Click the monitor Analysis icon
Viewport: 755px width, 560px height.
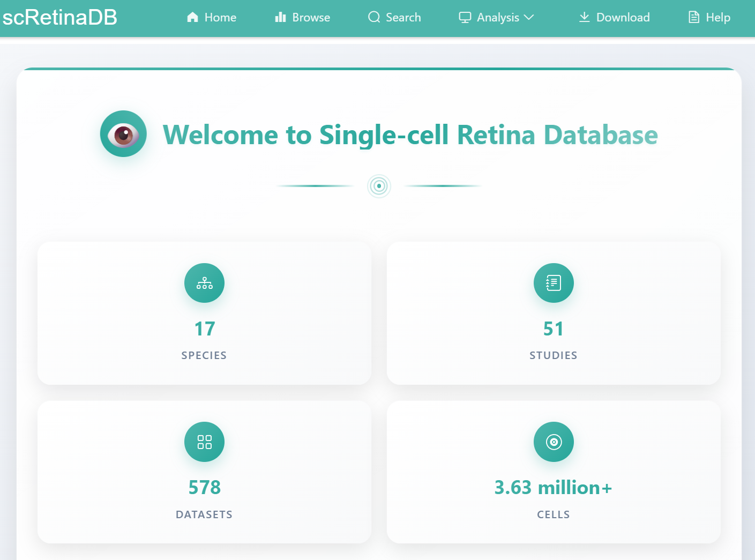[465, 18]
